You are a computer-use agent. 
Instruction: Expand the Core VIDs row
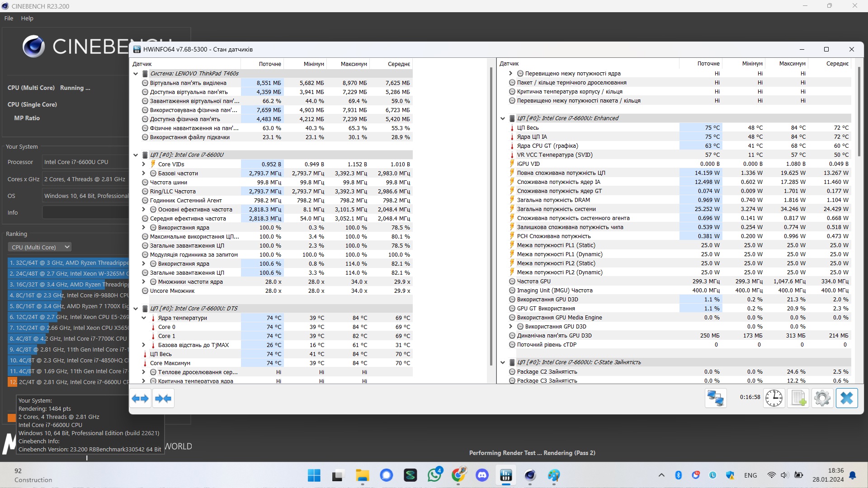[144, 164]
